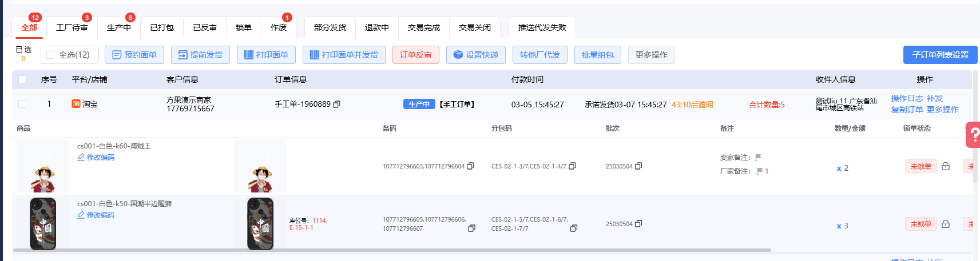The height and width of the screenshot is (261, 980).
Task: Open the red help question-mark widget
Action: pos(973,135)
